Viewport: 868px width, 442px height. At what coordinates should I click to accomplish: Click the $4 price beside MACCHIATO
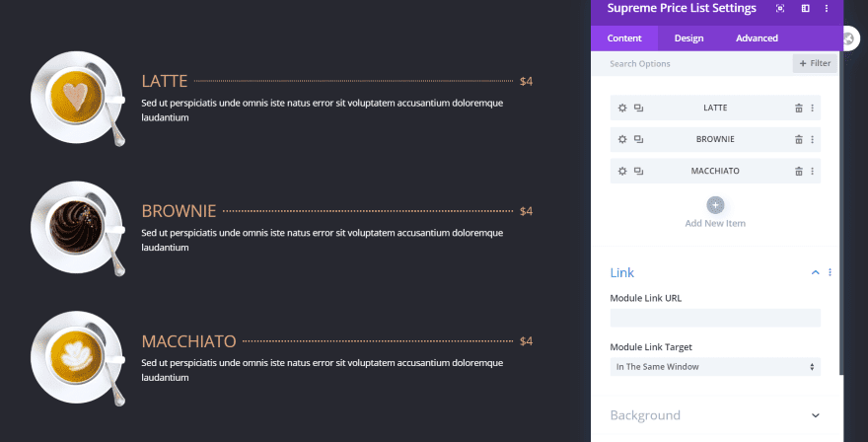(x=526, y=341)
